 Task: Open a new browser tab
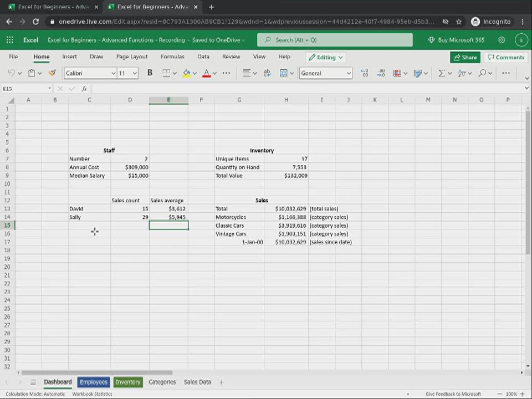pyautogui.click(x=211, y=7)
